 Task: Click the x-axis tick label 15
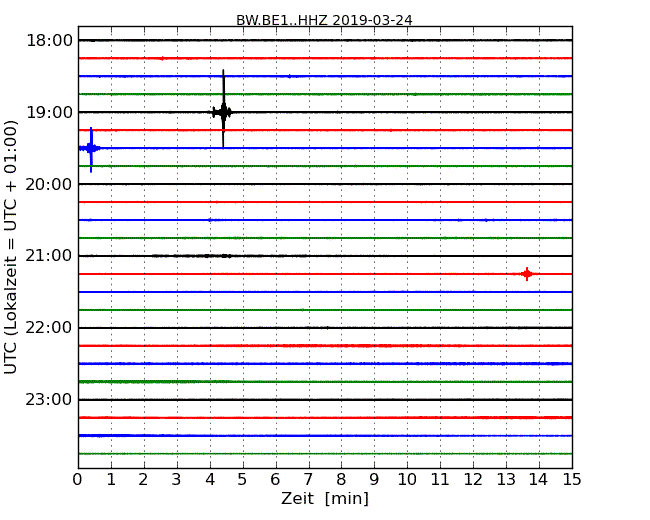(x=572, y=480)
